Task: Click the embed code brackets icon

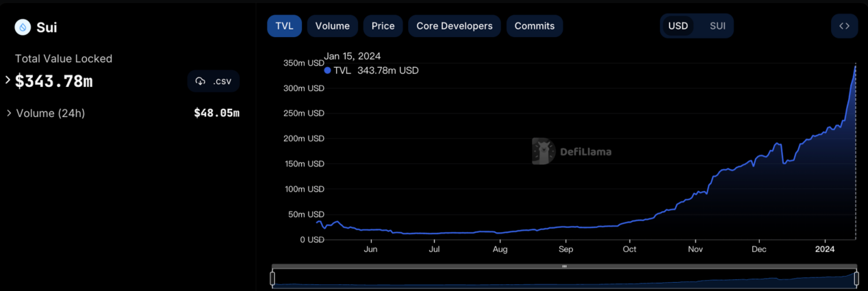Action: pyautogui.click(x=844, y=26)
